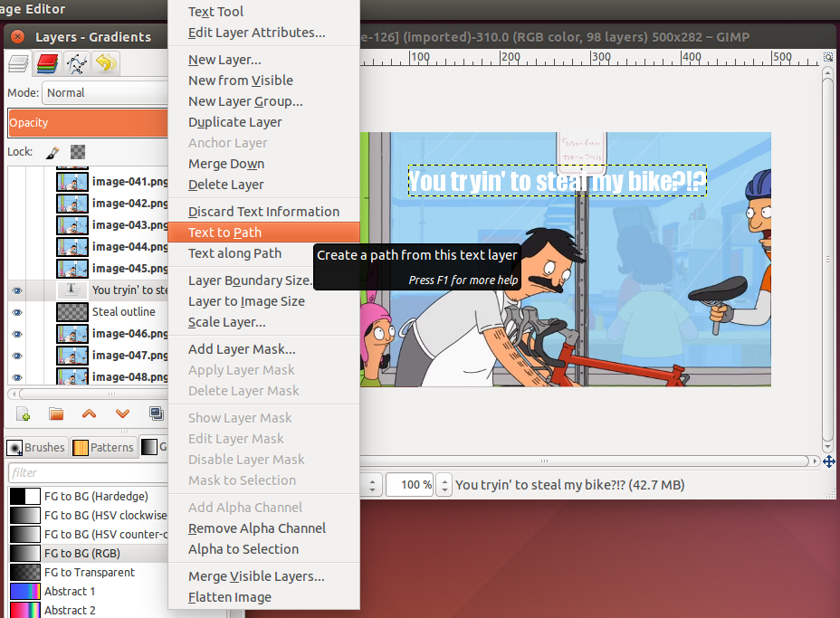The image size is (840, 618).
Task: Select the Steal outline layer thumbnail
Action: 72,311
